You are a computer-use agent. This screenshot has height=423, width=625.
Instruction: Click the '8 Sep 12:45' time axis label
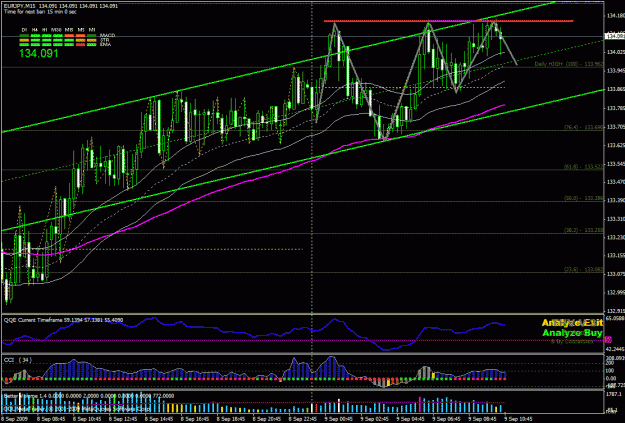coord(122,419)
